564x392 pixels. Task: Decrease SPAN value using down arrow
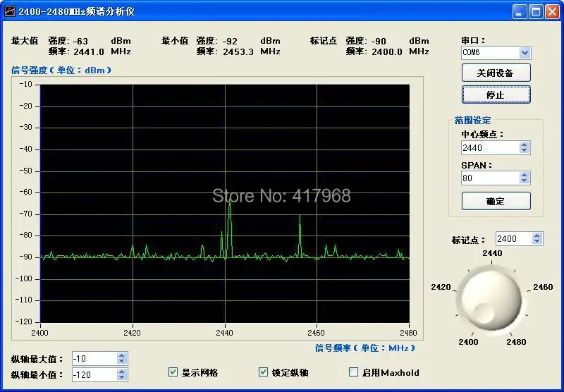[525, 181]
